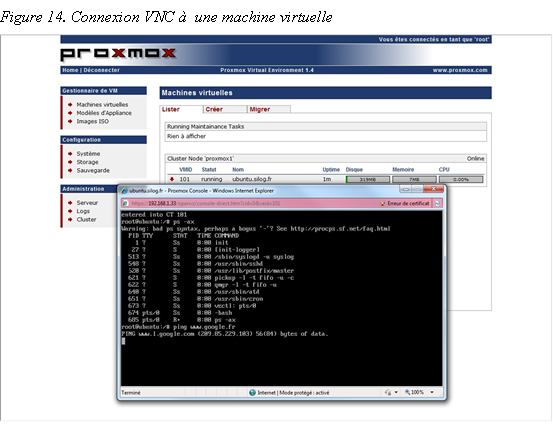This screenshot has height=431, width=553.
Task: Switch to the Créer tab
Action: pos(225,109)
